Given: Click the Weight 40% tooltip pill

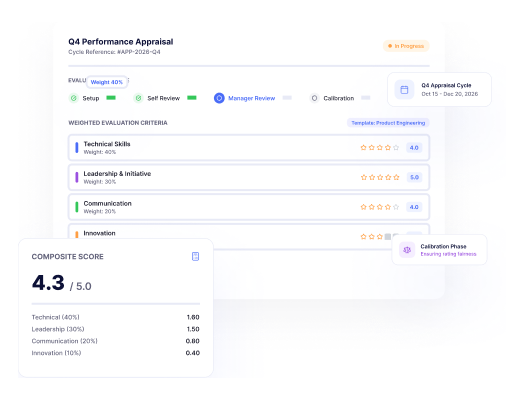Looking at the screenshot, I should pos(107,82).
